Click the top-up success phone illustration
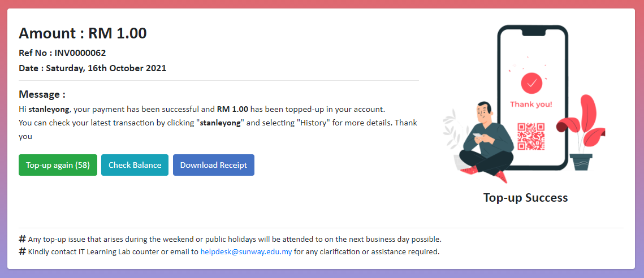The width and height of the screenshot is (644, 278). pos(524,103)
